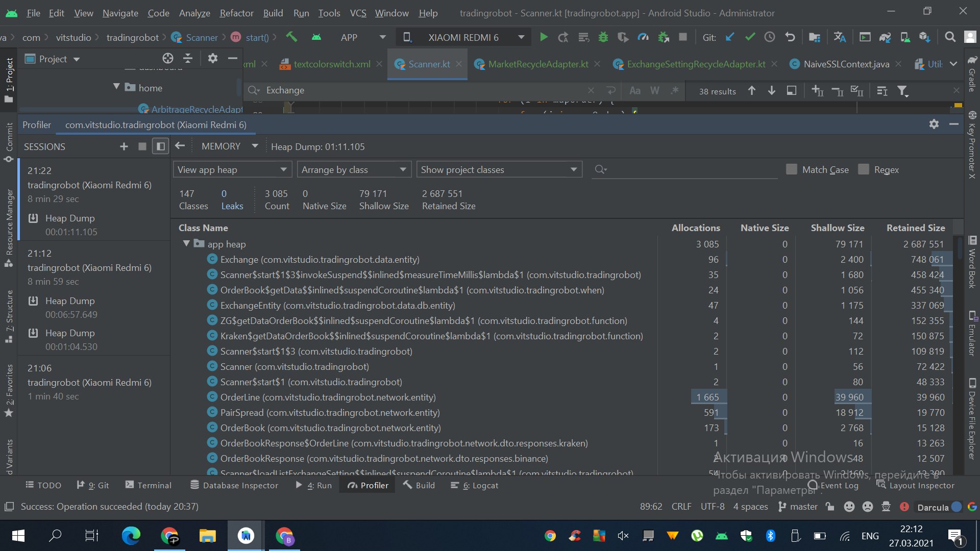Open the Translate icon in toolbar
The height and width of the screenshot is (551, 980).
click(840, 37)
